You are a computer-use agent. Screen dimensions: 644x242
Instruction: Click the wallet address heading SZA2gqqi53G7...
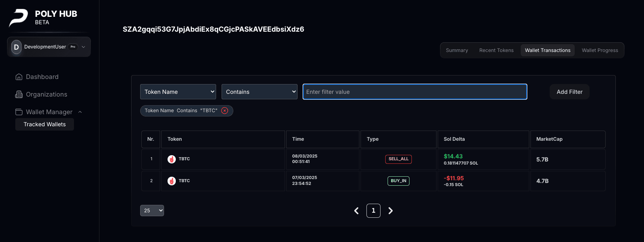tap(213, 29)
